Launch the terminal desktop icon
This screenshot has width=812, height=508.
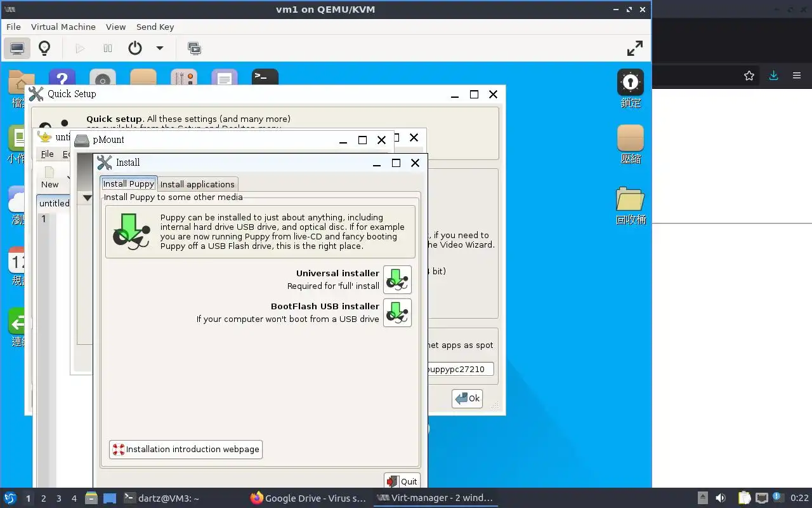point(265,77)
